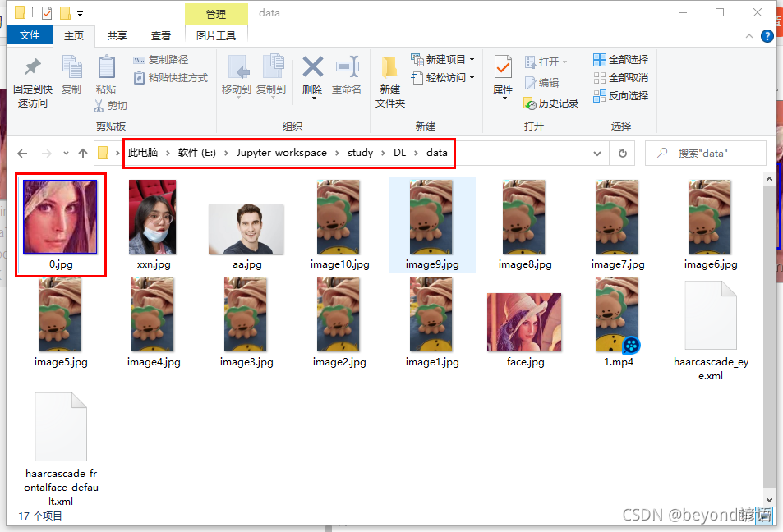
Task: Click Select All (全部选择)
Action: (x=620, y=60)
